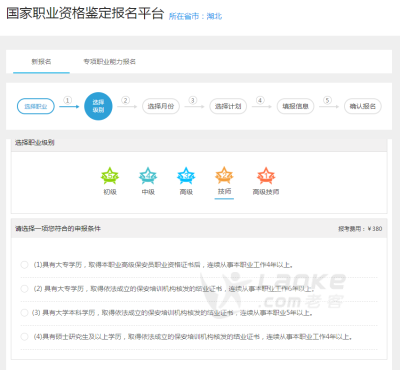400x370 pixels.
Task: Click the 所在省市：湖北 province link
Action: click(195, 16)
